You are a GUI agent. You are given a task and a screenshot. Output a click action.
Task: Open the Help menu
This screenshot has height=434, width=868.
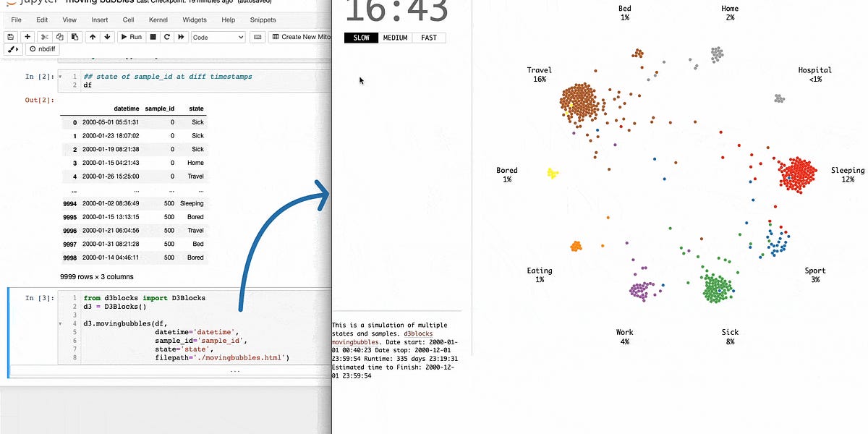coord(228,20)
